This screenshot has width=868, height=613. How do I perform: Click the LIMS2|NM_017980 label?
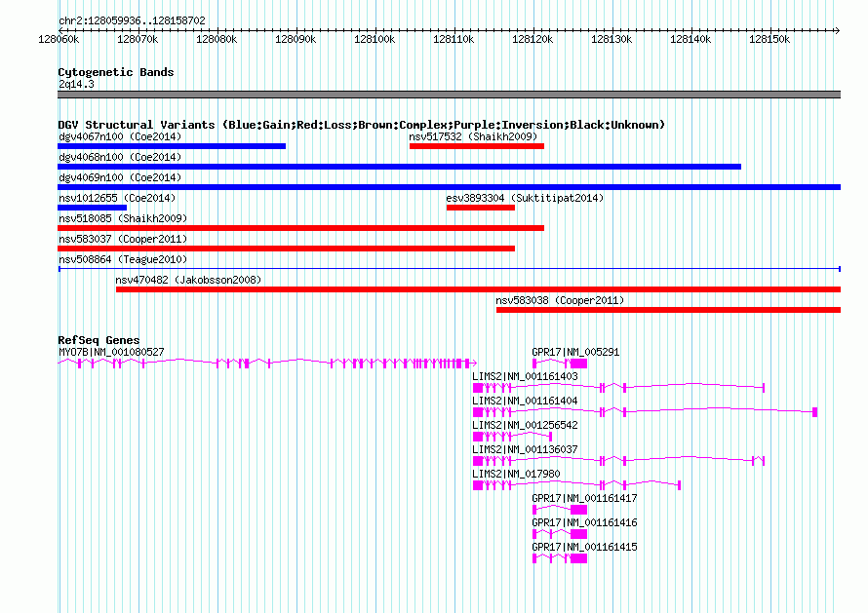pos(516,475)
